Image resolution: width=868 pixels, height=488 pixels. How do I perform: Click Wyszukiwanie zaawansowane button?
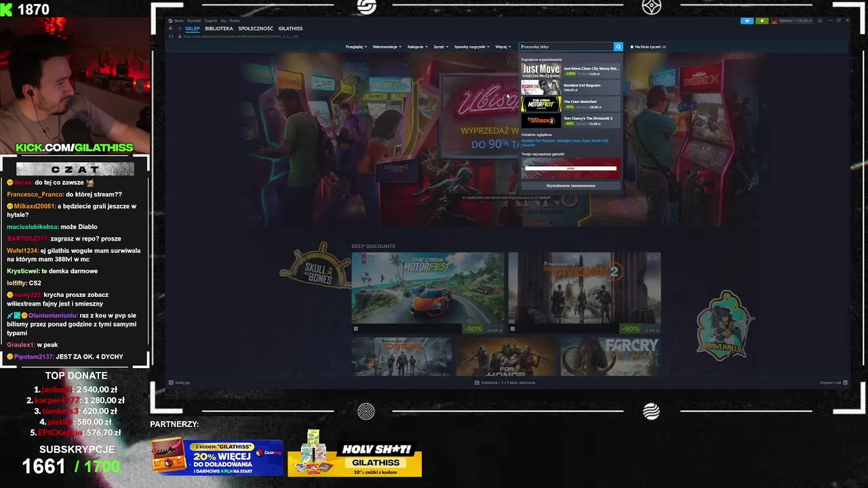point(571,186)
